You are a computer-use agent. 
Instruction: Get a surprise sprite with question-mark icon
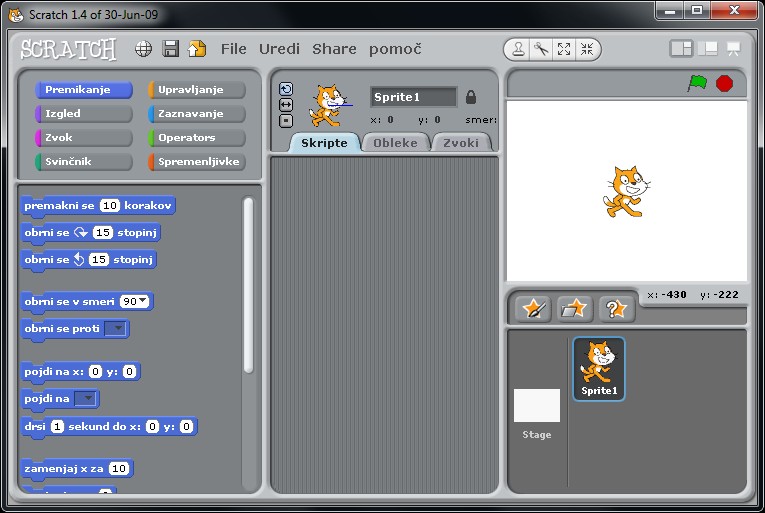pos(617,309)
